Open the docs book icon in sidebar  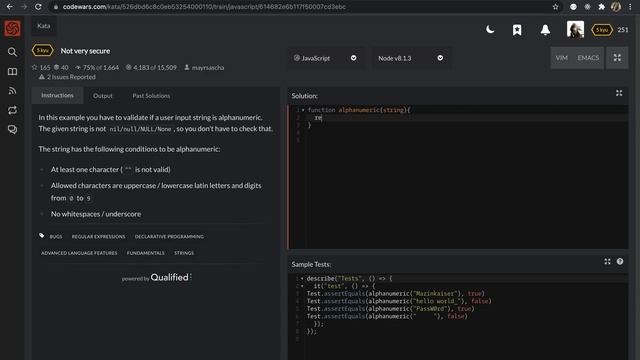12,71
